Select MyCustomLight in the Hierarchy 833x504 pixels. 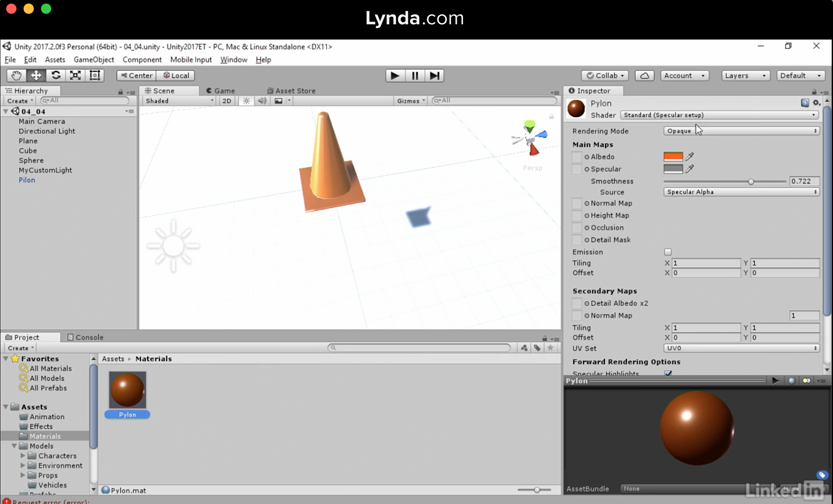point(45,170)
